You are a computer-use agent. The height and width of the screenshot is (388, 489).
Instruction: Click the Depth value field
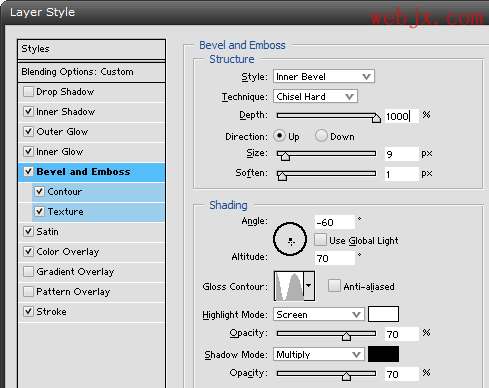coord(401,116)
